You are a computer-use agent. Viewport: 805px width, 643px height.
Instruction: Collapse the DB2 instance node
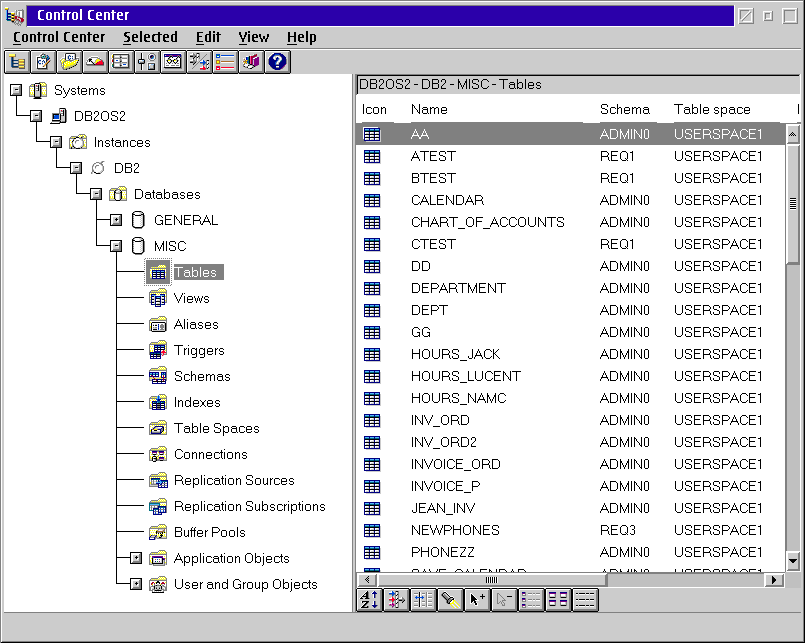76,168
